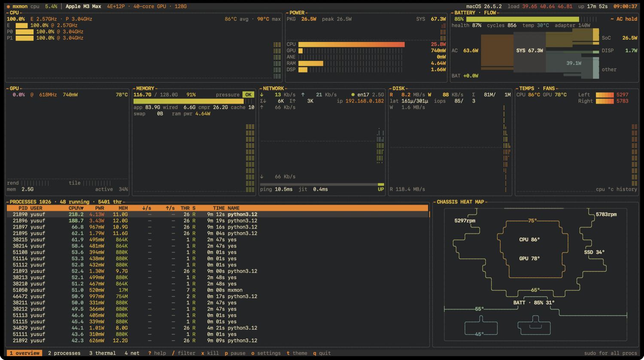Click the x kill command

point(210,353)
